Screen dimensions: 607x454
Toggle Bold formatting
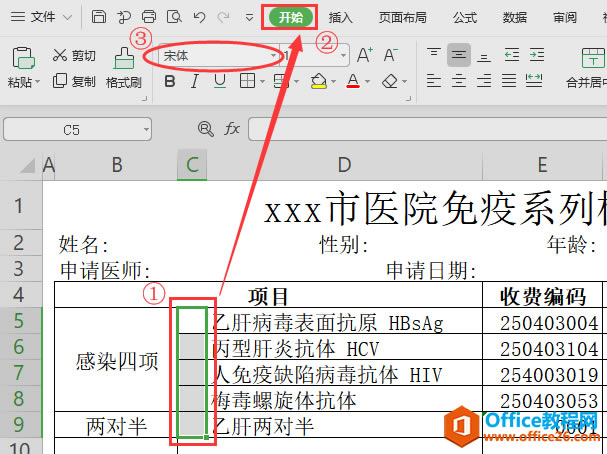pos(170,81)
